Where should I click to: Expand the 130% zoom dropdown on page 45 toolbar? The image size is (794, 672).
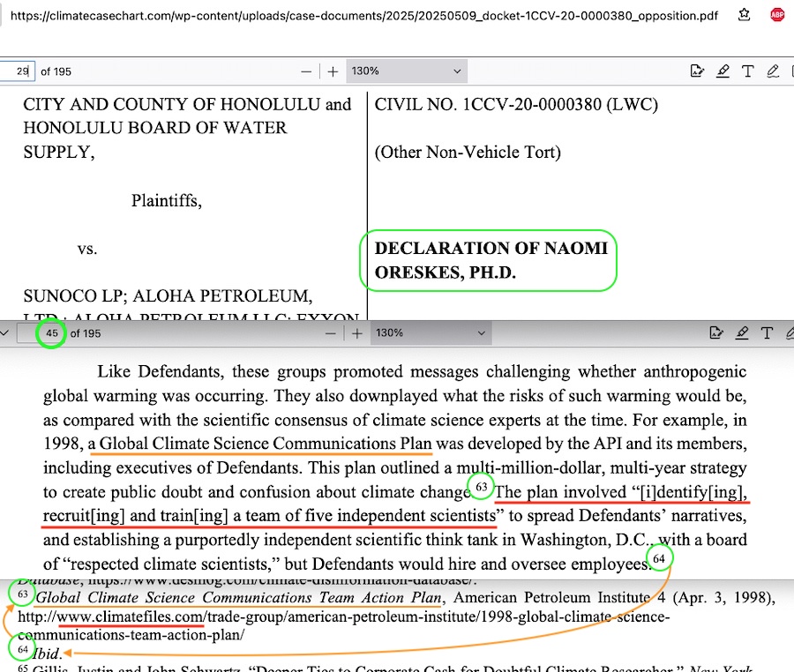coord(431,333)
